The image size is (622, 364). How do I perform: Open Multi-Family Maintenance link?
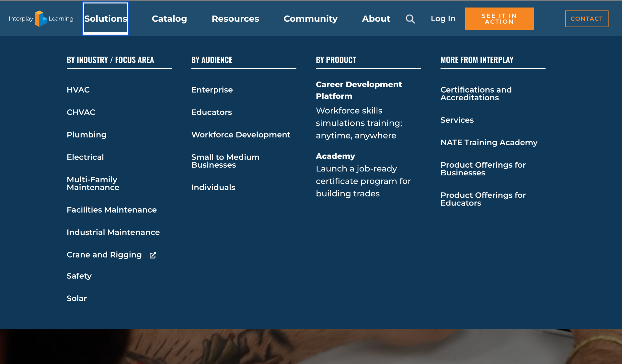pos(93,183)
